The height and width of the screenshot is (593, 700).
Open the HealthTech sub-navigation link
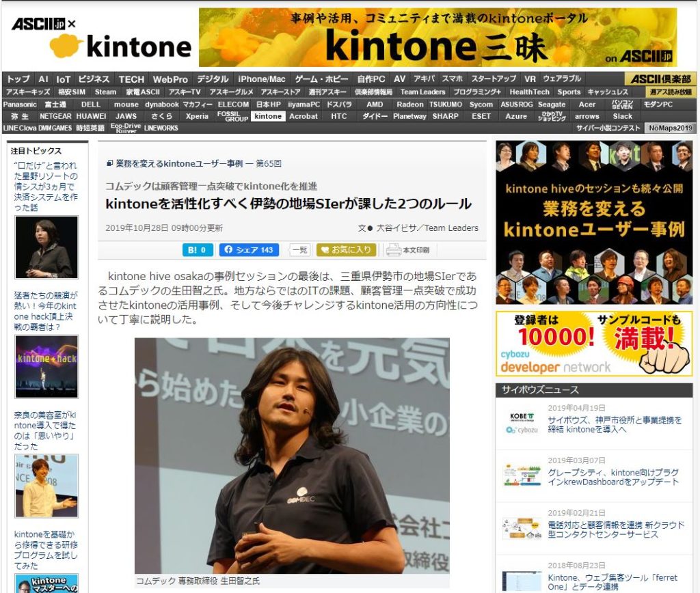(530, 92)
